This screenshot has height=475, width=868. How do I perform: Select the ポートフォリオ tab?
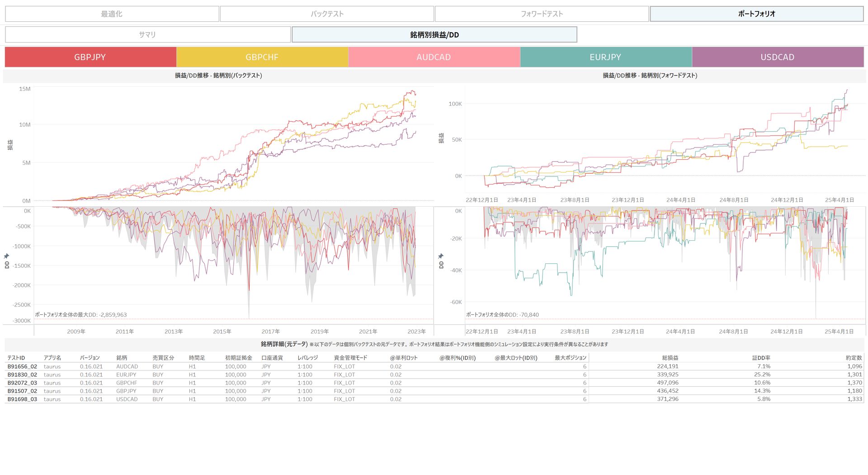tap(756, 14)
